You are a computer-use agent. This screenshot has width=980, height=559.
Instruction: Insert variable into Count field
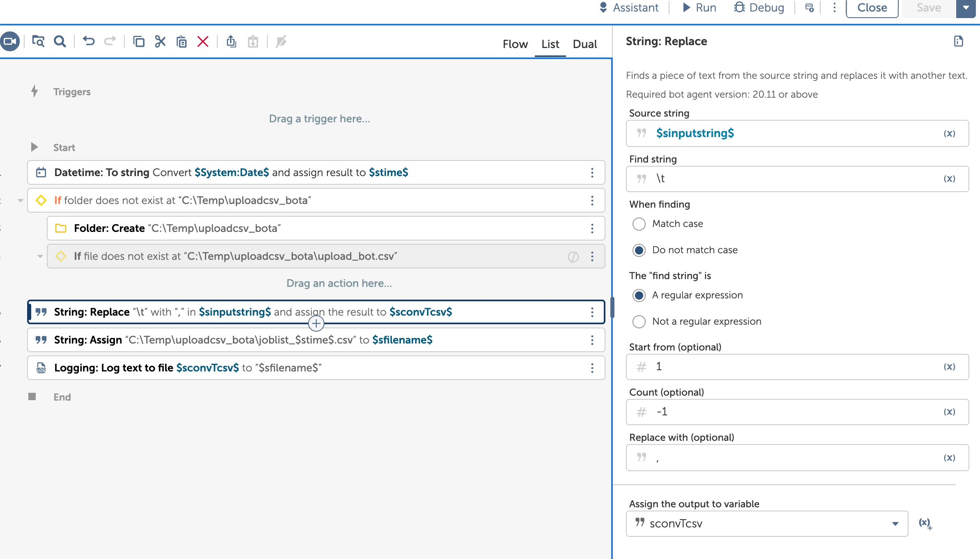pos(949,412)
